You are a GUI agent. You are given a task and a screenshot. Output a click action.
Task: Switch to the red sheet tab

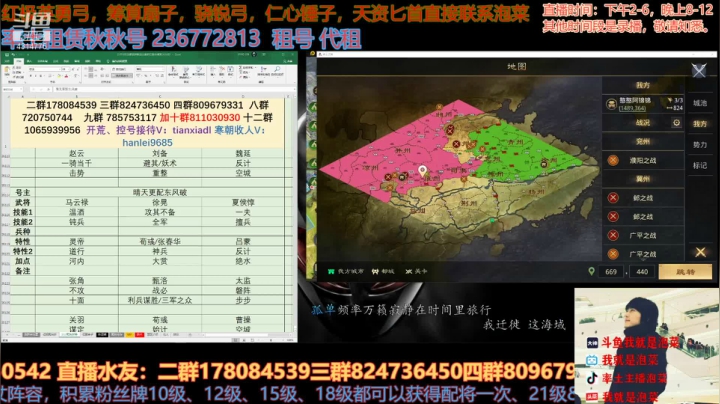pyautogui.click(x=140, y=335)
